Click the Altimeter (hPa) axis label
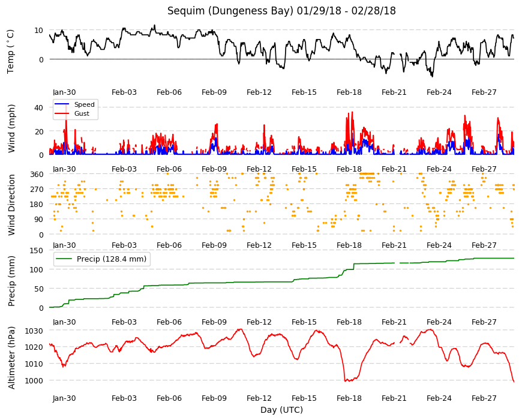The image size is (522, 420). tap(11, 358)
